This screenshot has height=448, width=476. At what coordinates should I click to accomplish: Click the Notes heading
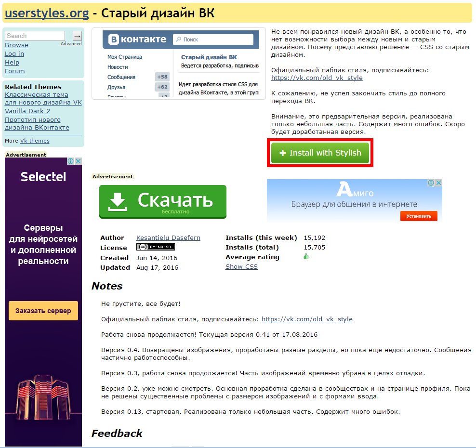pos(107,286)
